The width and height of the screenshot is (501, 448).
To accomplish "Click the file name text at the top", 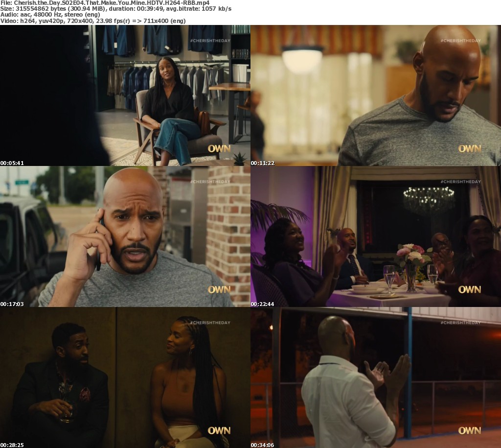I will pos(98,3).
